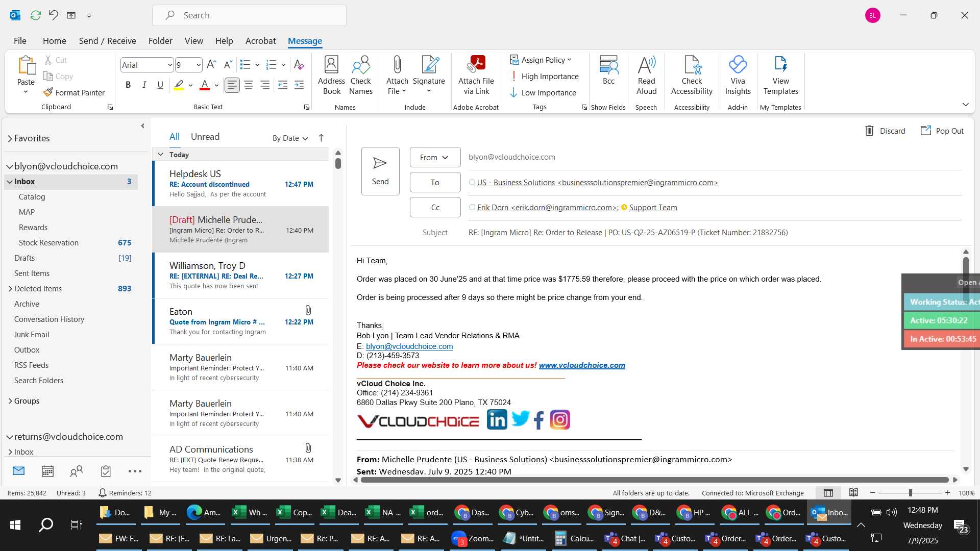Decrease the paragraph indent

pos(282,85)
